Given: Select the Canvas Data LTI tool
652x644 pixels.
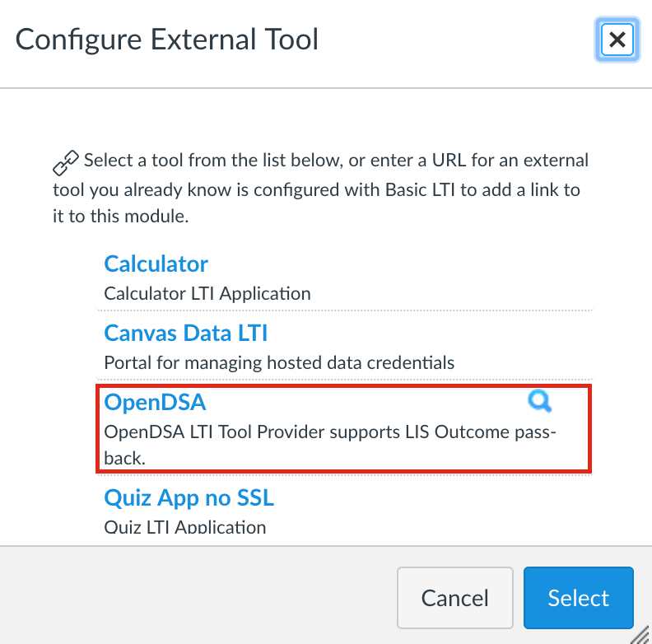Looking at the screenshot, I should [x=185, y=333].
